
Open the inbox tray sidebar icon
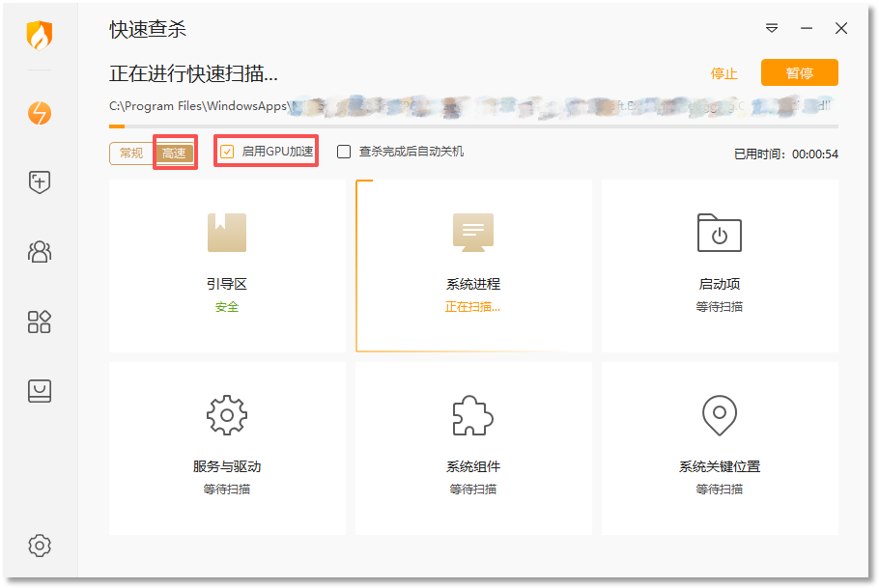click(40, 391)
